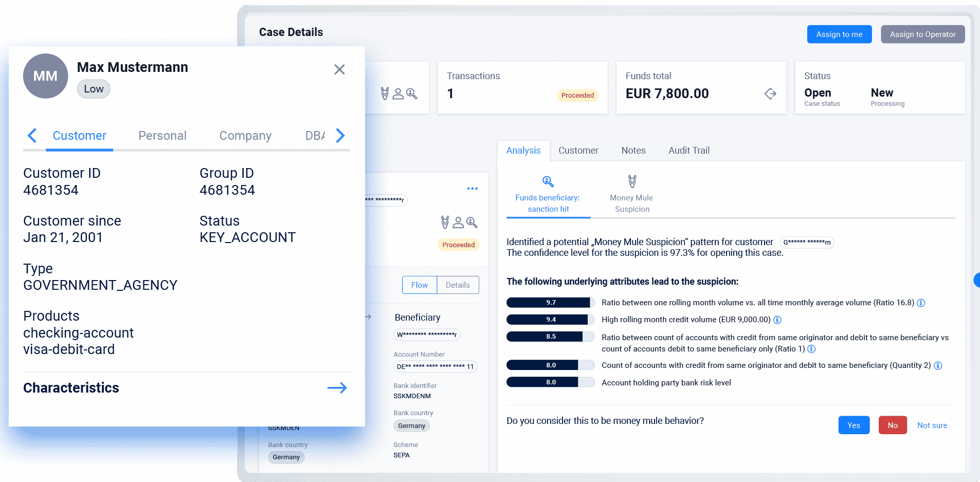This screenshot has height=482, width=980.
Task: Answer No to money mule behavior
Action: pos(893,425)
